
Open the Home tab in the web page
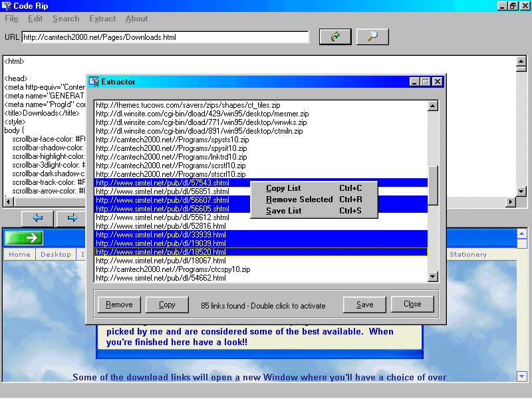19,255
